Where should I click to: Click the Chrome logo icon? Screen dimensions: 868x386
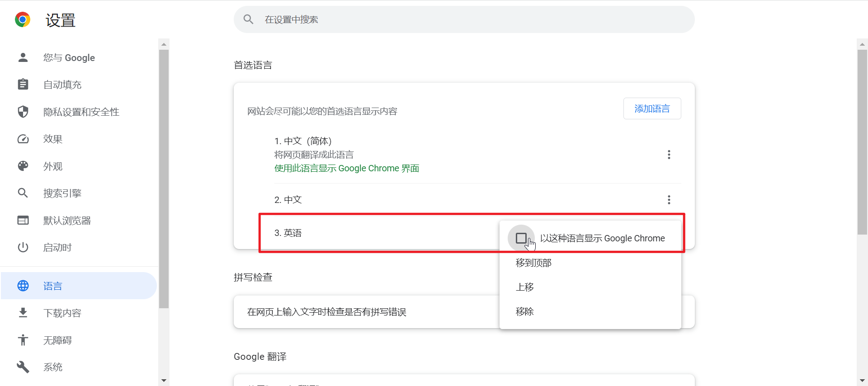[x=23, y=19]
